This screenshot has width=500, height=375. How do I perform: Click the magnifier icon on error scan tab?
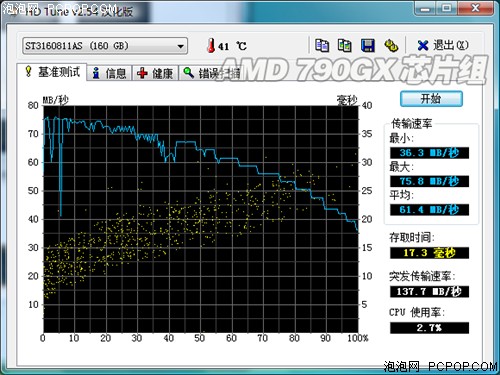tap(189, 72)
